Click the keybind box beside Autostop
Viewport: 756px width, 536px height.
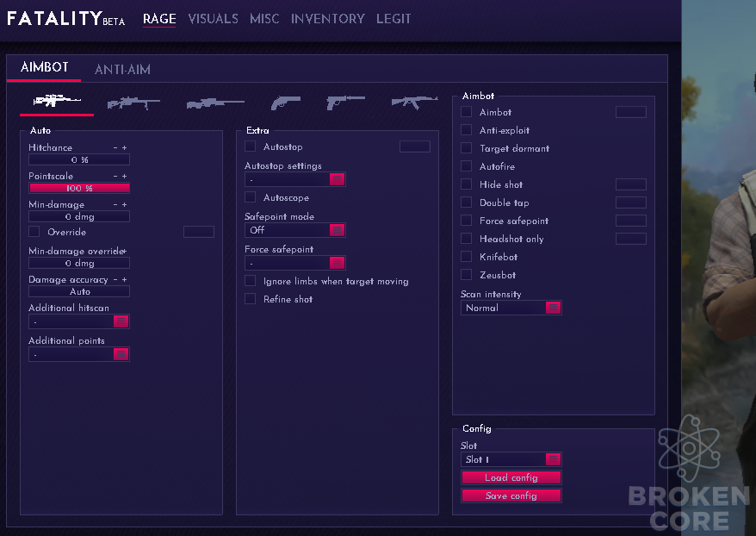[415, 146]
